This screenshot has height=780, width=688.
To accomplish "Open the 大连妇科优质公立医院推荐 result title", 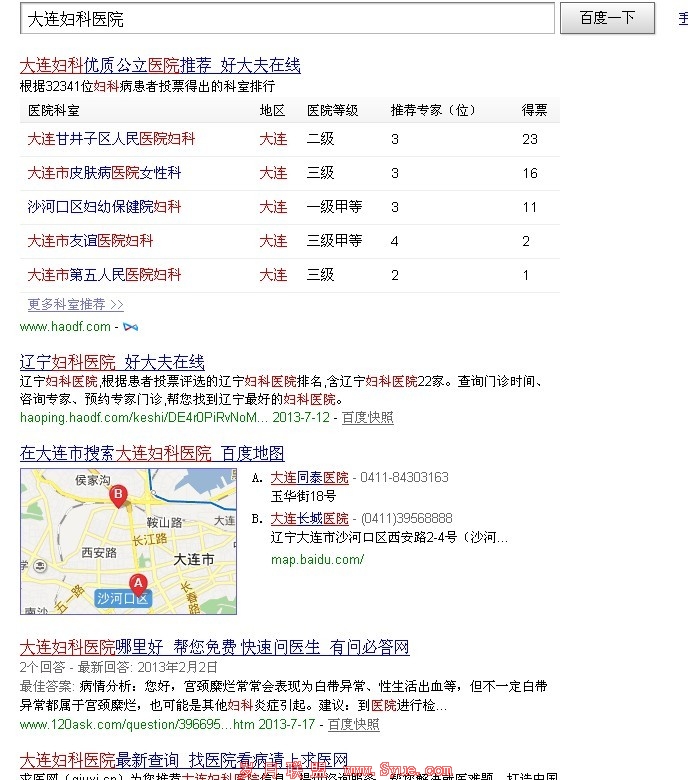I will pos(160,66).
